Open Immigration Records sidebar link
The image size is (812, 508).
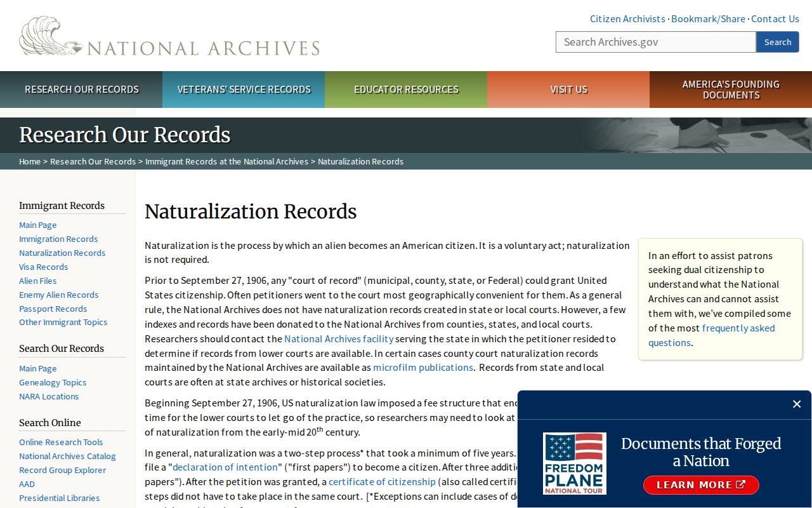tap(58, 239)
